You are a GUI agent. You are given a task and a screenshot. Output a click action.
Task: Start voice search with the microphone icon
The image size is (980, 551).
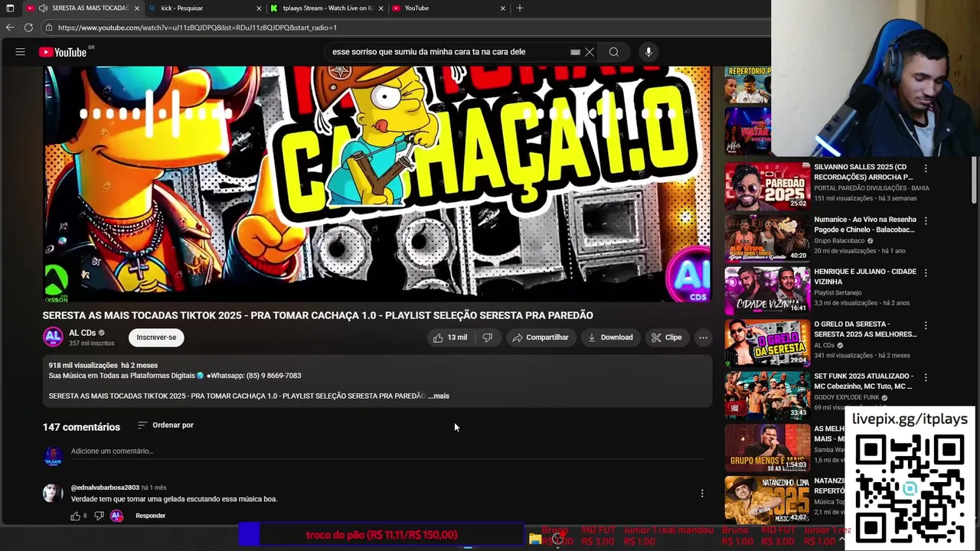(x=648, y=52)
